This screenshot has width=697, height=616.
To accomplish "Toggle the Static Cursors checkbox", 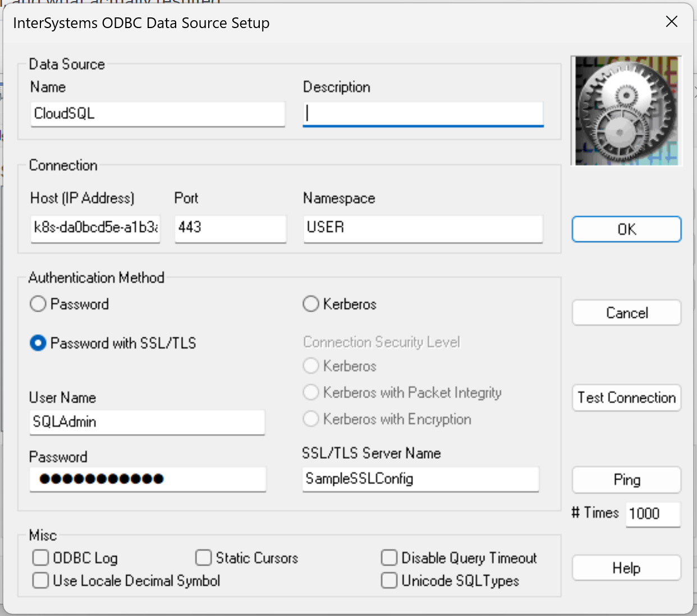I will coord(203,558).
